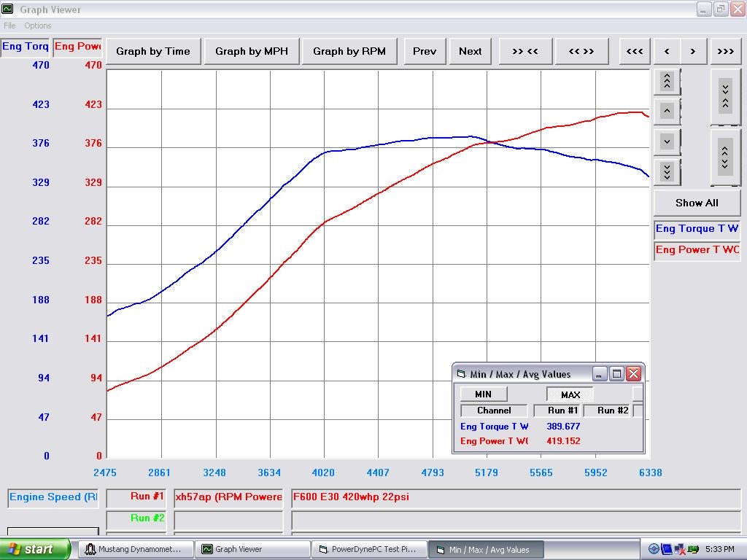Click the <<< pan-left control
Screen dimensions: 747x560
coord(634,51)
